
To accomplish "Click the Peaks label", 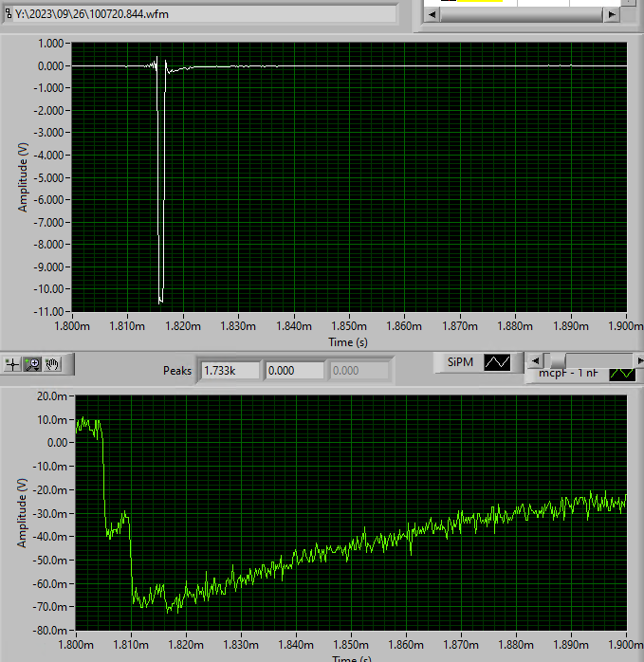I will [177, 371].
